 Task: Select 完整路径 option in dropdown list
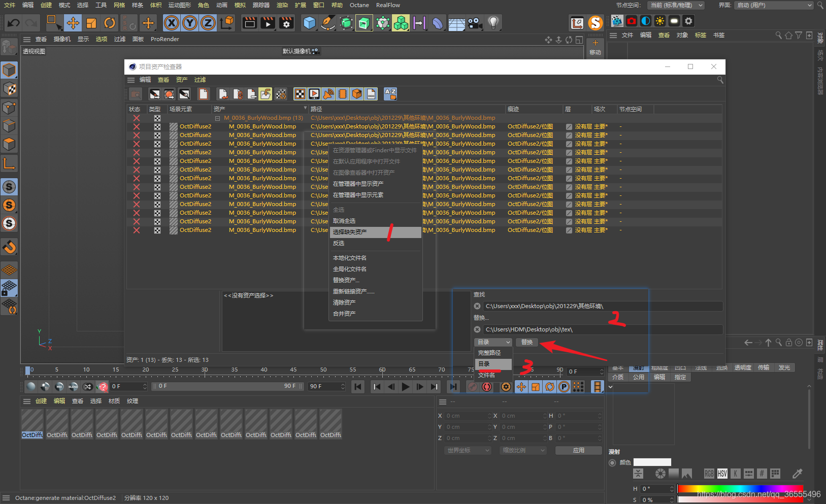(x=493, y=353)
